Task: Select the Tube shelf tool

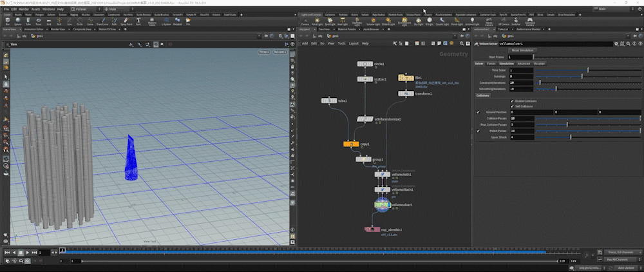Action: click(x=28, y=21)
